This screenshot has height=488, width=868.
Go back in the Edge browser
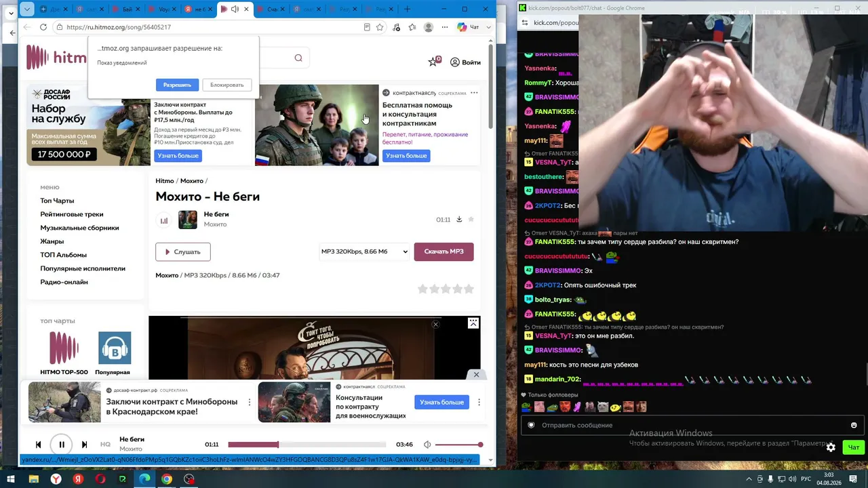pyautogui.click(x=26, y=27)
